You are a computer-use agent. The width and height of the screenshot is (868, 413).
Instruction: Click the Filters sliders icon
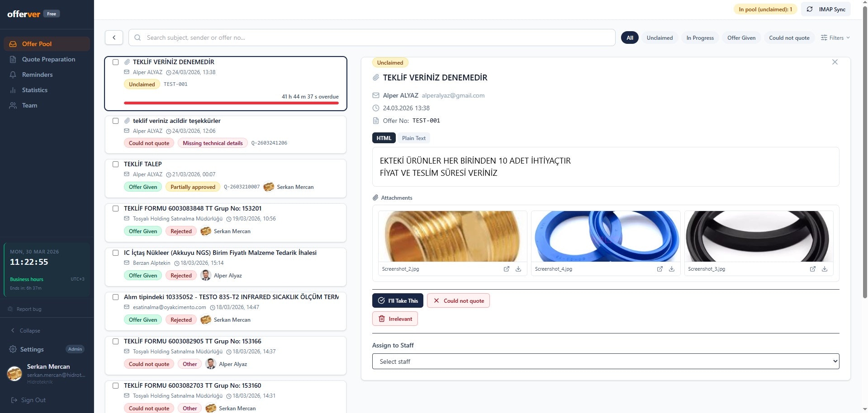click(824, 38)
